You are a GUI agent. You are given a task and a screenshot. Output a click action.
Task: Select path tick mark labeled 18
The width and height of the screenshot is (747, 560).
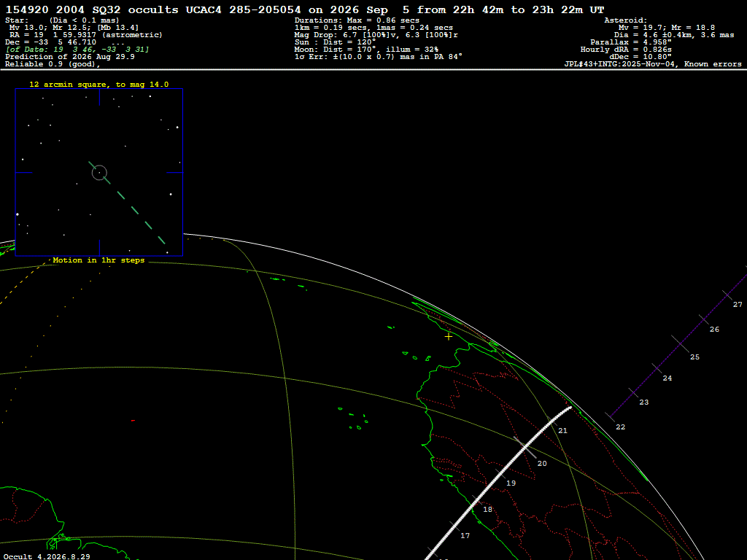click(477, 500)
